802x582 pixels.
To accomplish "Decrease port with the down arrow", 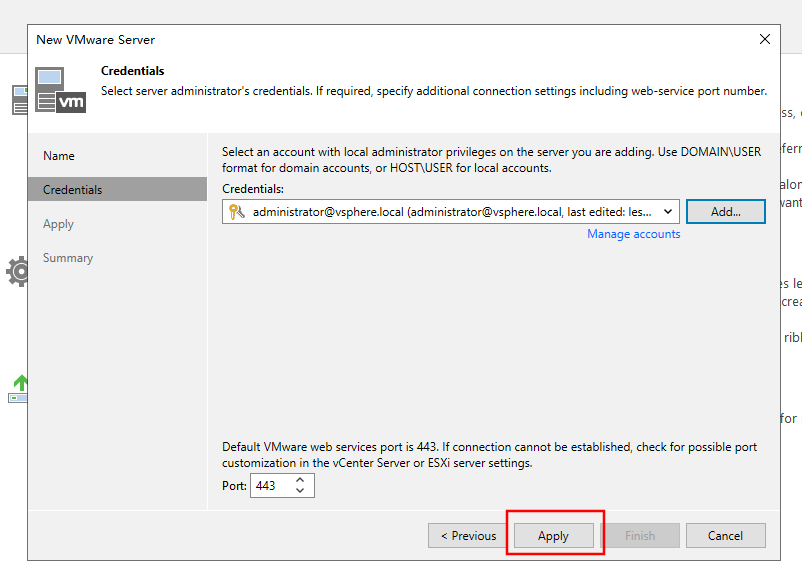I will [x=300, y=490].
